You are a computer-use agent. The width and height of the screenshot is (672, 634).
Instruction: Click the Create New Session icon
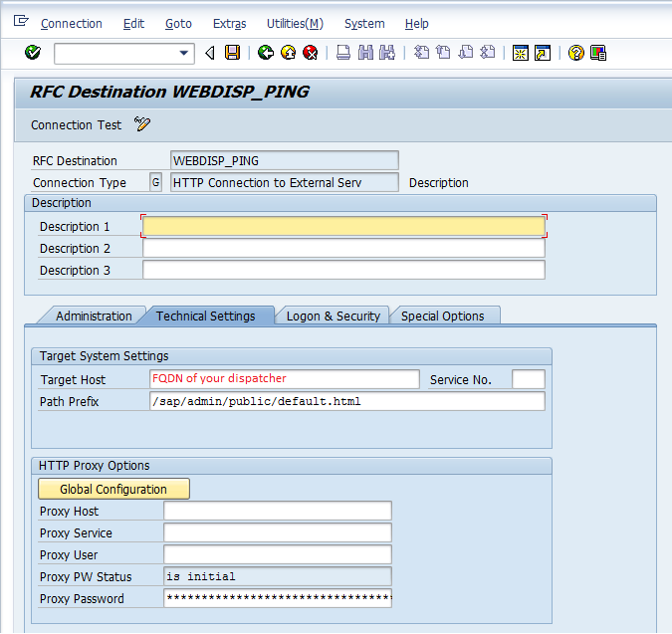pos(521,53)
